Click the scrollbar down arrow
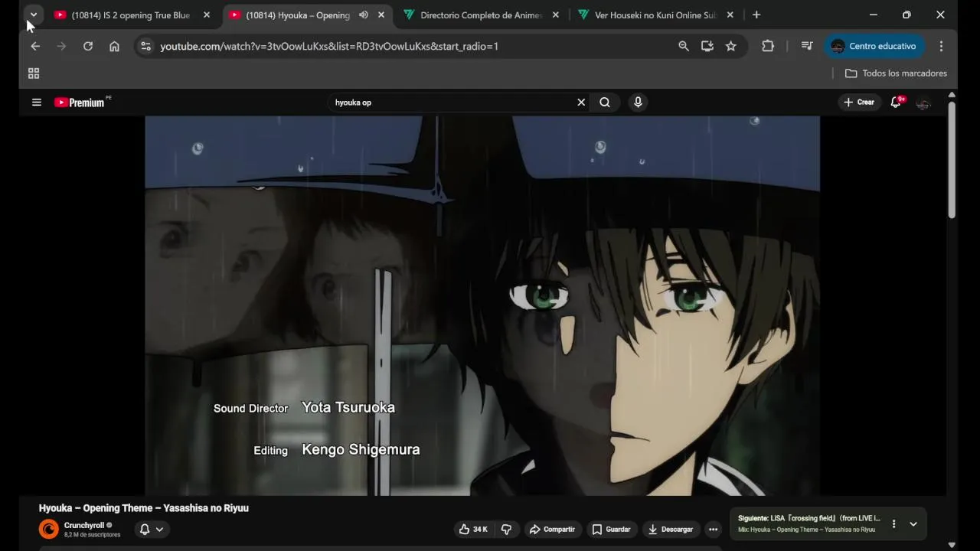The image size is (980, 551). click(x=952, y=545)
